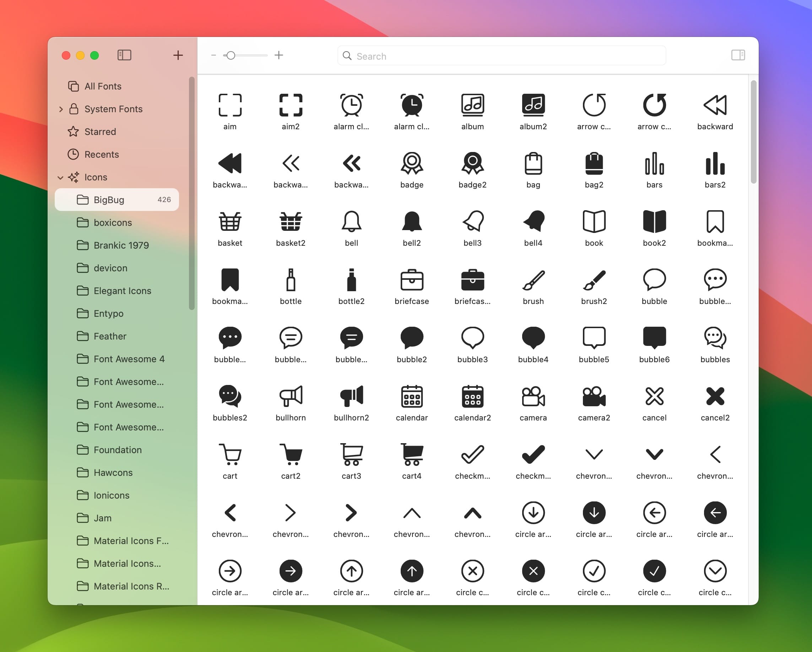
Task: Select the bullhorn icon glyph
Action: pyautogui.click(x=290, y=396)
